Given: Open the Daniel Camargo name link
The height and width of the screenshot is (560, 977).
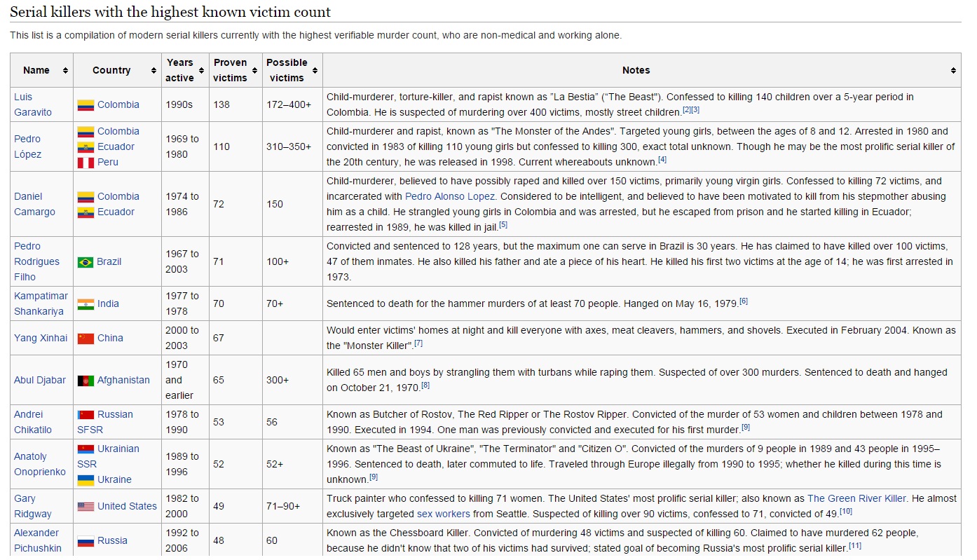Looking at the screenshot, I should click(x=34, y=204).
